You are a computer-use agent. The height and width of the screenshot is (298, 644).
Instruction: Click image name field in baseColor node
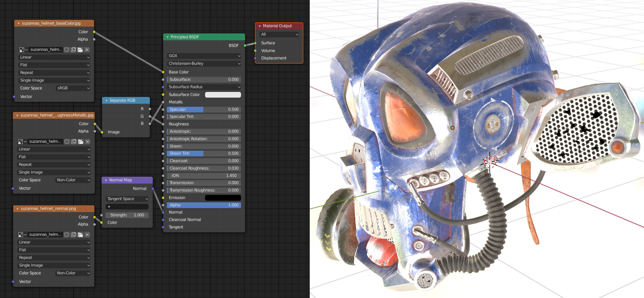point(46,50)
